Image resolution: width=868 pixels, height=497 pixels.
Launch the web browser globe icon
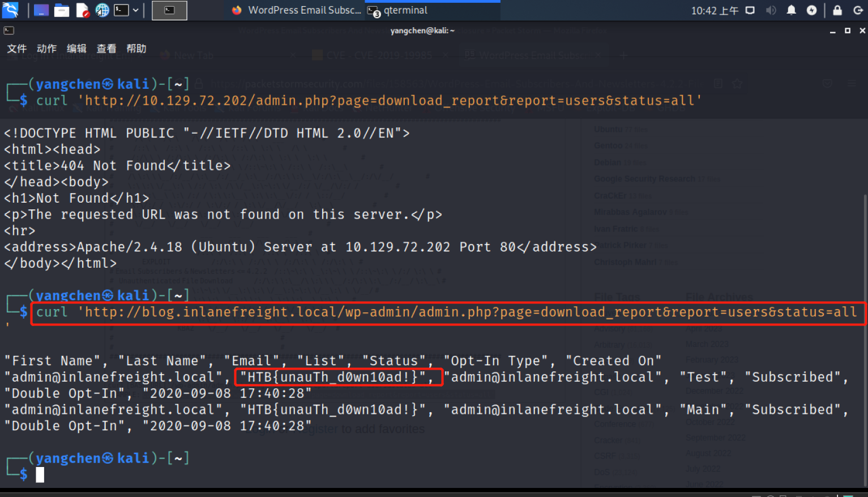pyautogui.click(x=102, y=10)
